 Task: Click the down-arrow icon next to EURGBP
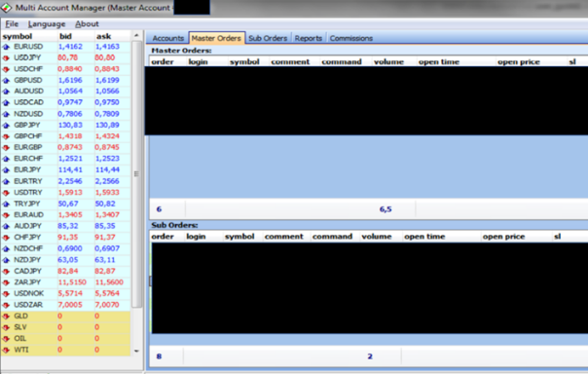[6, 148]
